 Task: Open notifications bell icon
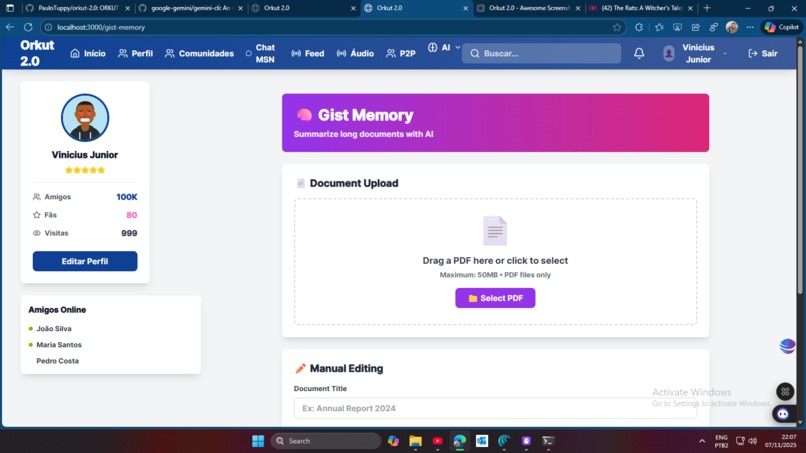pos(639,53)
